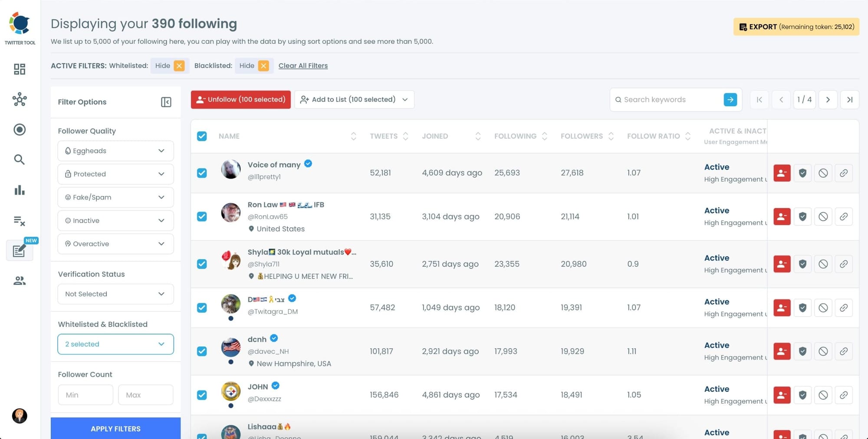Open the Add to List menu
Image resolution: width=868 pixels, height=439 pixels.
click(354, 99)
